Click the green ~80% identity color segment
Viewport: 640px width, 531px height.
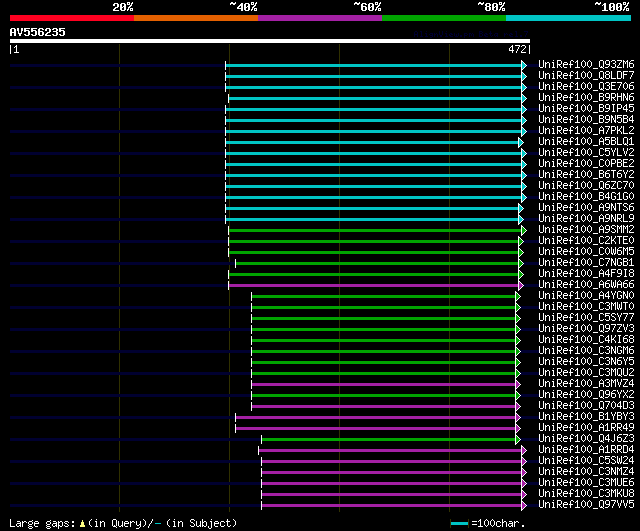[x=444, y=18]
